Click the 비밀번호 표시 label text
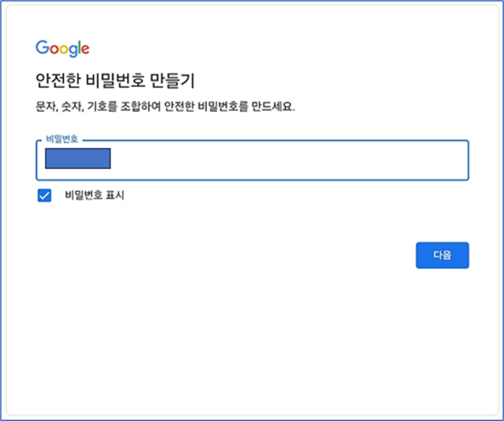 coord(95,195)
